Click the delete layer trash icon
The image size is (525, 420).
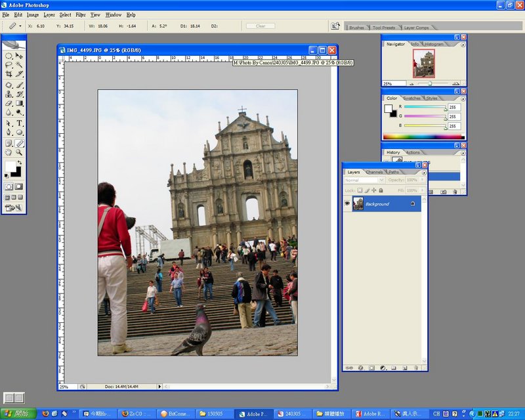click(x=416, y=368)
